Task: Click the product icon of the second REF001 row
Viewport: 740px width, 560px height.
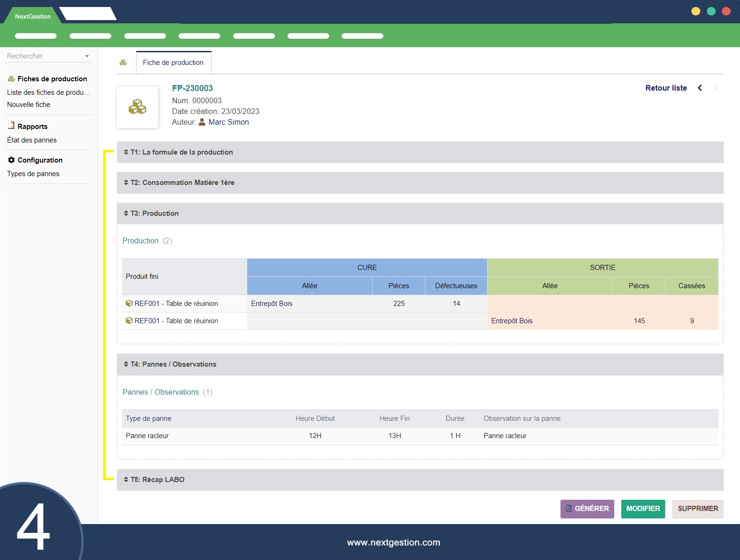Action: [129, 321]
